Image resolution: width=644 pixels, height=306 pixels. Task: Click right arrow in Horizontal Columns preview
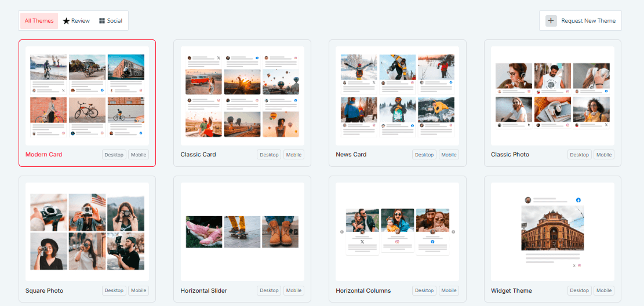click(x=453, y=232)
